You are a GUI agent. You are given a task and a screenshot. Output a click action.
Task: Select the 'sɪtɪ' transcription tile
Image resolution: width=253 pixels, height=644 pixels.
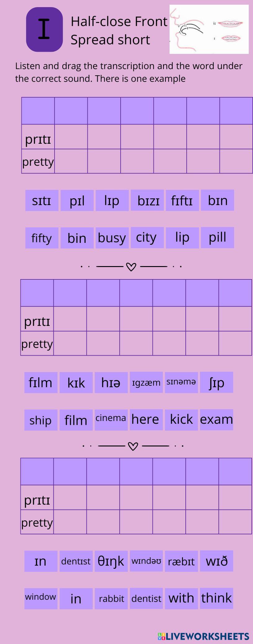click(42, 201)
